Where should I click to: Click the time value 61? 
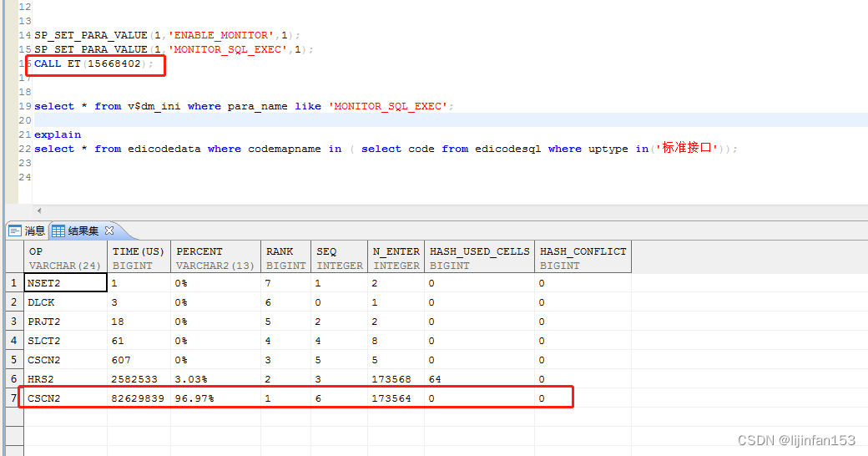(118, 341)
